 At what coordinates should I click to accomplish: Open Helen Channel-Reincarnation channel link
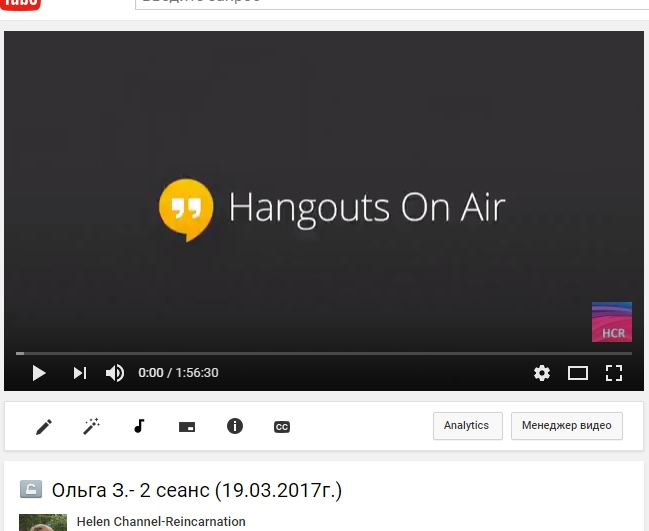click(x=161, y=522)
